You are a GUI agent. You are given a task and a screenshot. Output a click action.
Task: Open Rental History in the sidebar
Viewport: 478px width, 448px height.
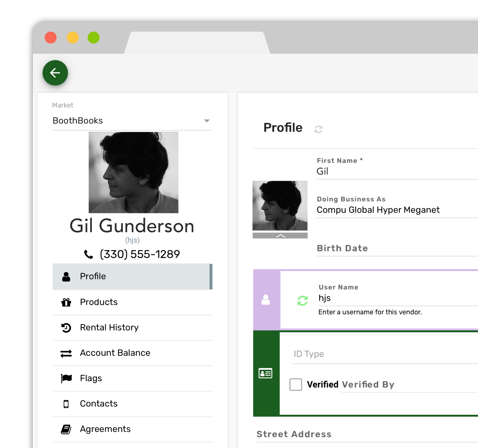133,327
